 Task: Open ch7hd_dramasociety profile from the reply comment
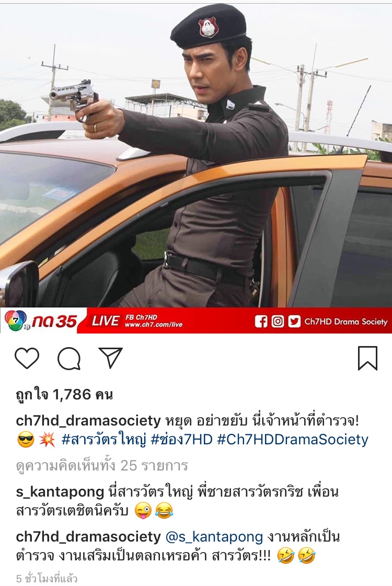coord(88,537)
